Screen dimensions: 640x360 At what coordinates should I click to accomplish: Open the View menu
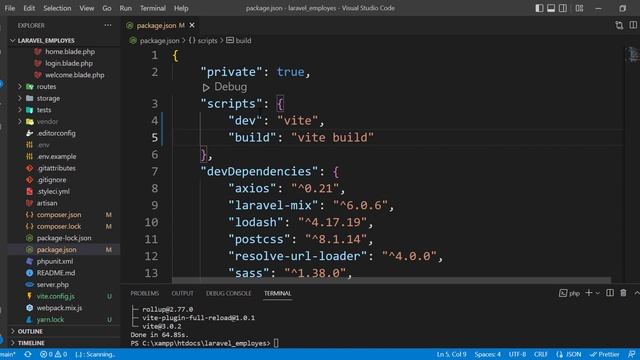pyautogui.click(x=87, y=8)
